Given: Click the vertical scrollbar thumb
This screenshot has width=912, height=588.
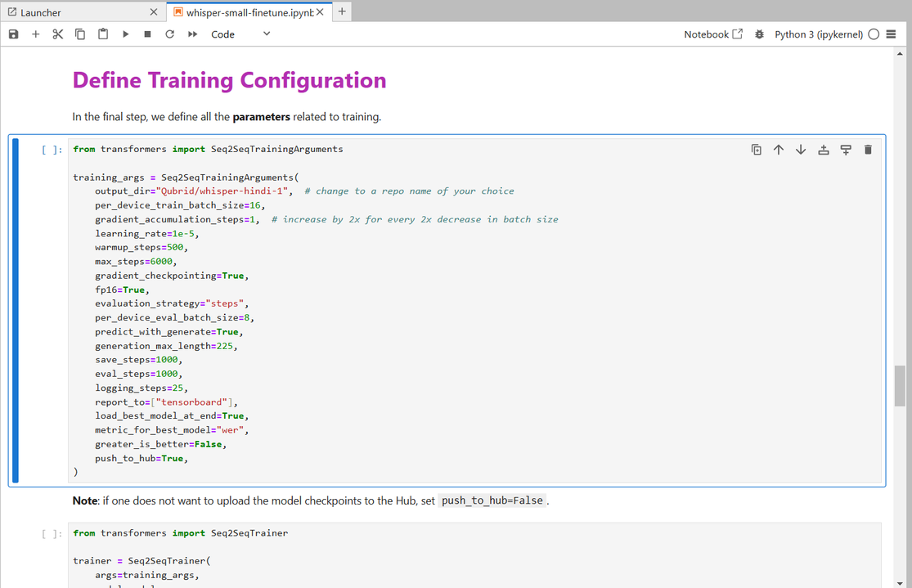Looking at the screenshot, I should (901, 386).
